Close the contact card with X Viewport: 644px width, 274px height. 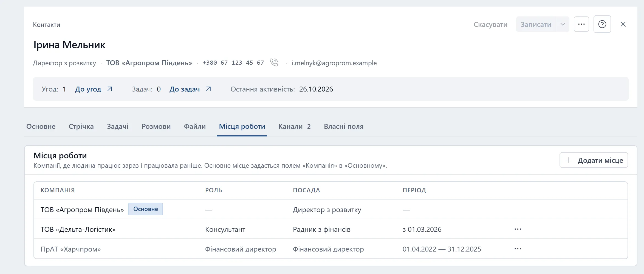coord(623,24)
